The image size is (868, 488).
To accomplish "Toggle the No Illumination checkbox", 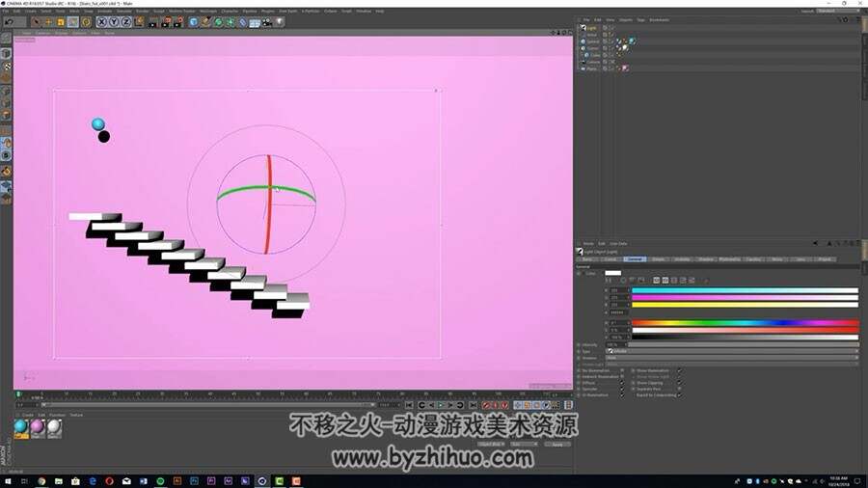I will (x=622, y=370).
